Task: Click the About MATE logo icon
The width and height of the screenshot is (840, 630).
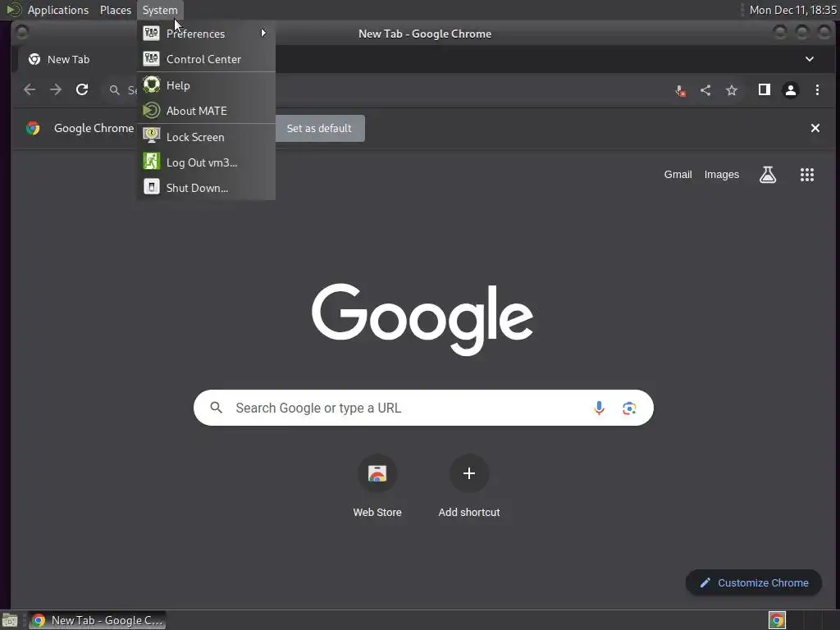Action: click(x=152, y=111)
